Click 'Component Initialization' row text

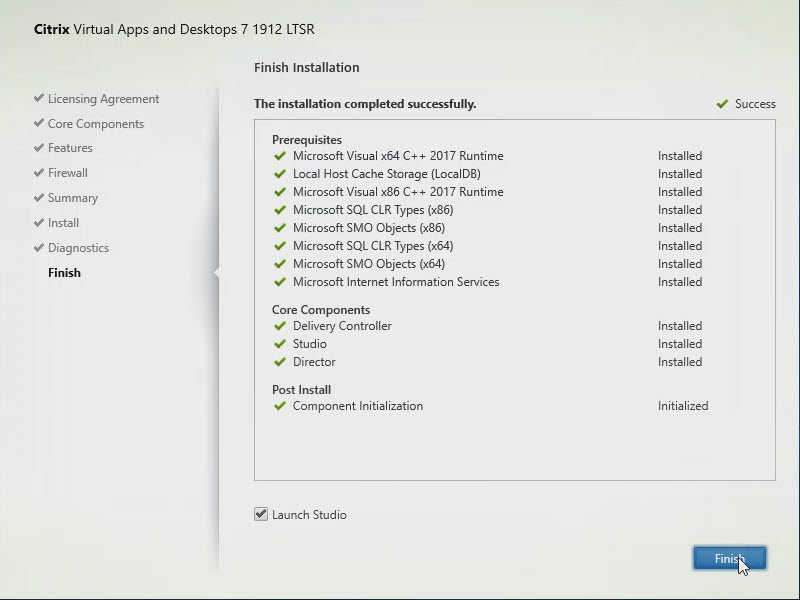pos(358,406)
